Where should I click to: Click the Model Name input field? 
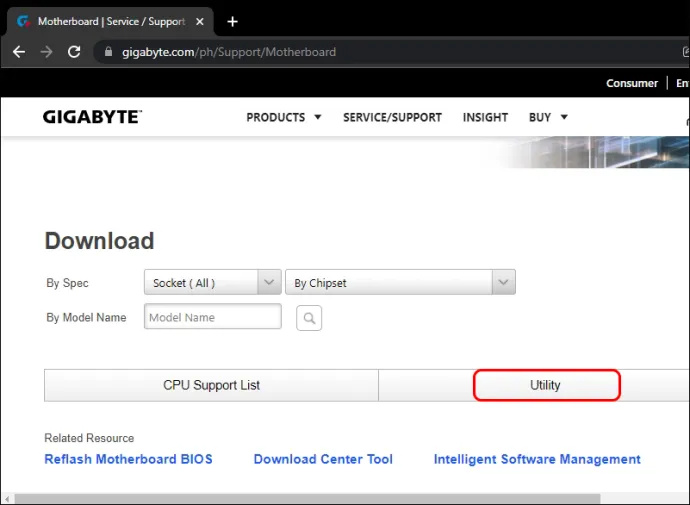(x=213, y=316)
